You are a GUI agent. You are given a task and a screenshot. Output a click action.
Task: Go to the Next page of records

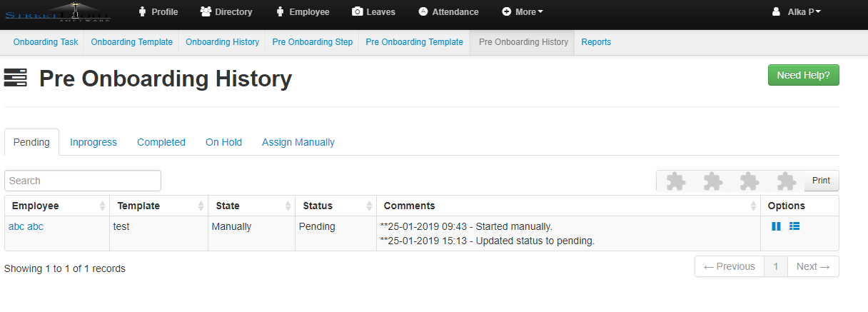[x=812, y=266]
